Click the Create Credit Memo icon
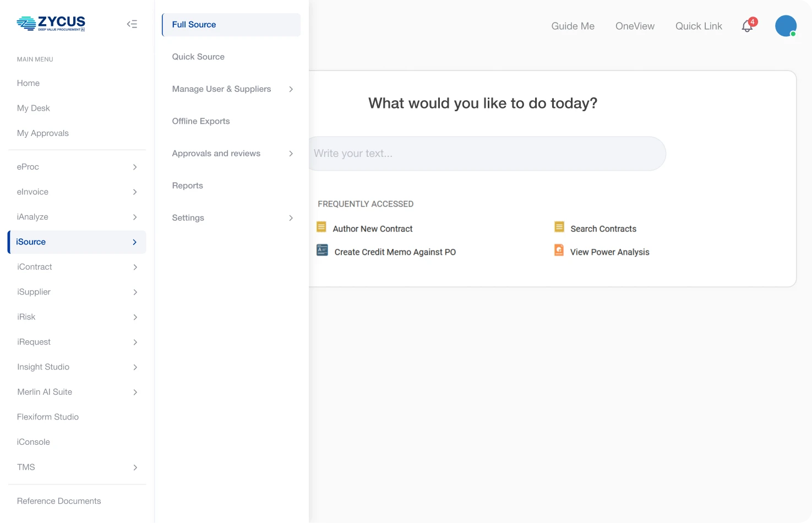Image resolution: width=812 pixels, height=523 pixels. coord(323,250)
